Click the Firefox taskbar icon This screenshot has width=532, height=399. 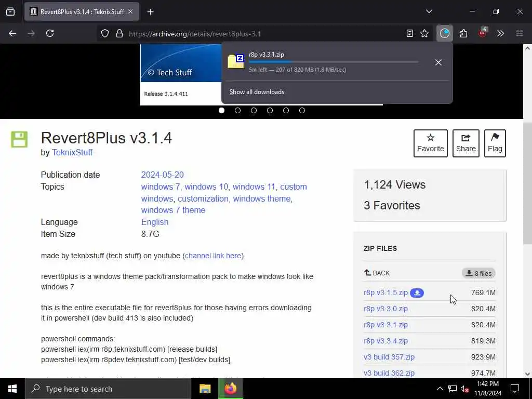tap(230, 389)
